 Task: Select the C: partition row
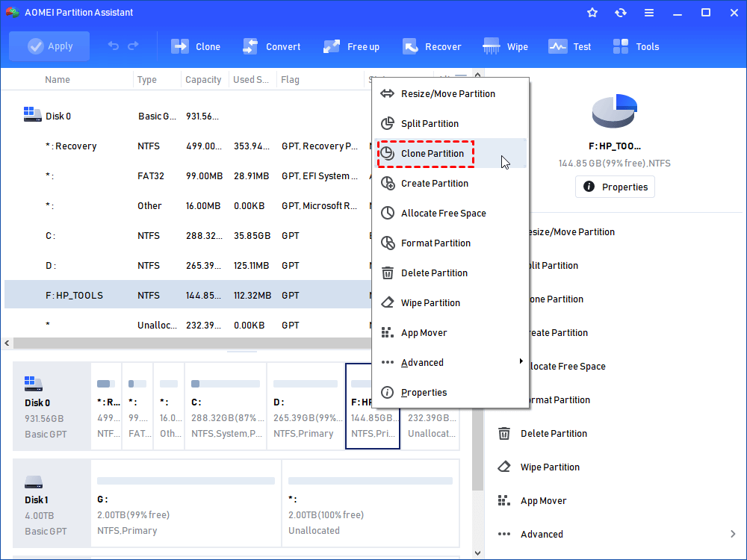[188, 236]
